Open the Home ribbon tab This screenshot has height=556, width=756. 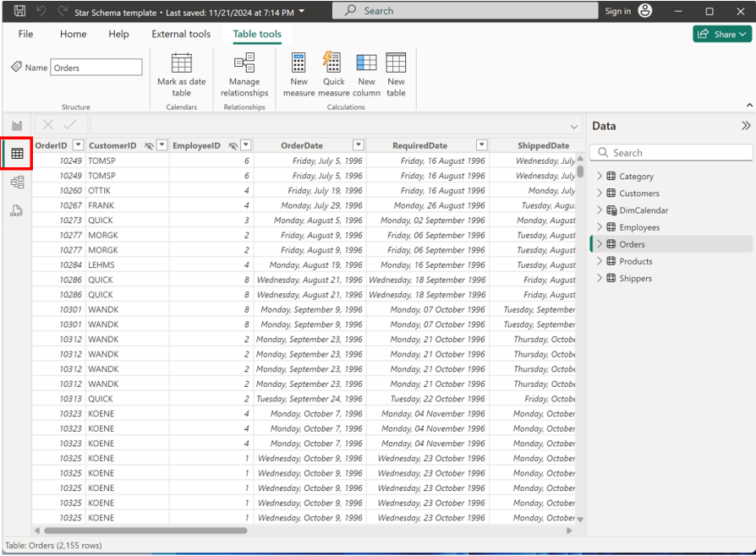73,34
